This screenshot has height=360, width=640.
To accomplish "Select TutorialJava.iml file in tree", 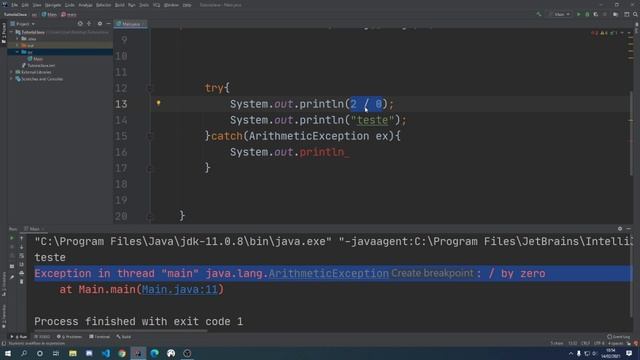I will pyautogui.click(x=38, y=65).
